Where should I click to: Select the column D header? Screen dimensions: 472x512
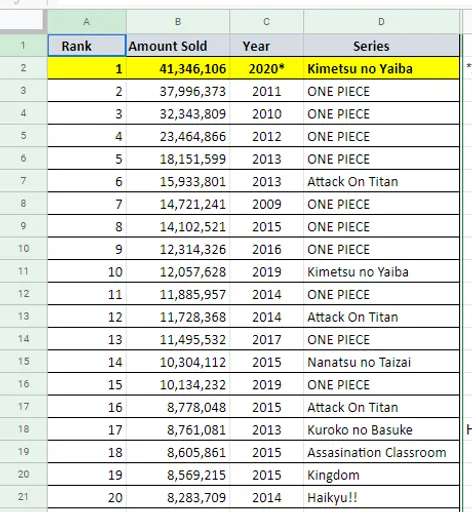[x=381, y=22]
